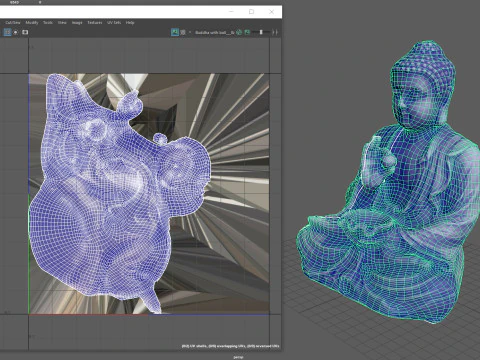The height and width of the screenshot is (360, 480).
Task: Click the persp camera label
Action: click(x=238, y=357)
